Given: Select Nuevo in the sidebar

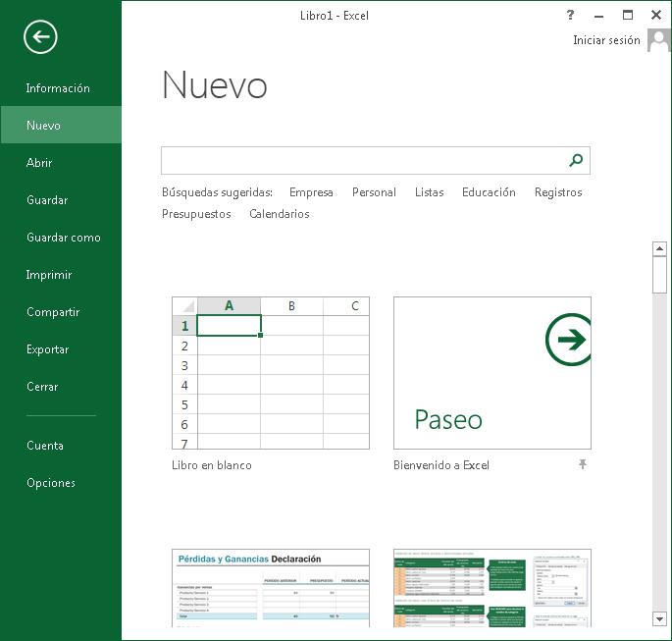Looking at the screenshot, I should click(x=61, y=125).
